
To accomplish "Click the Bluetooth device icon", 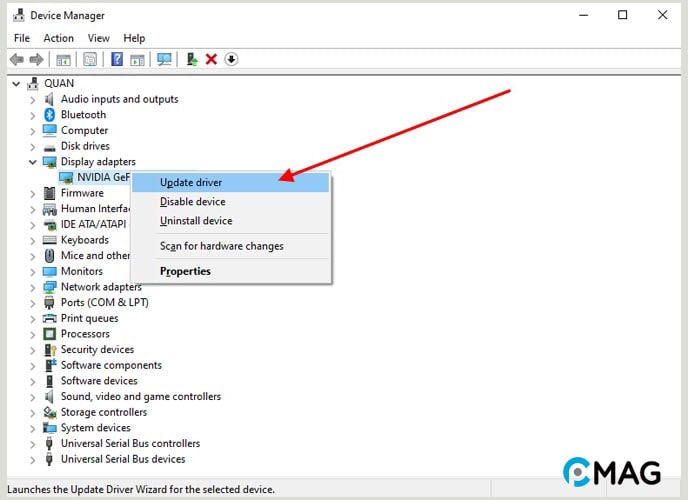I will 50,115.
